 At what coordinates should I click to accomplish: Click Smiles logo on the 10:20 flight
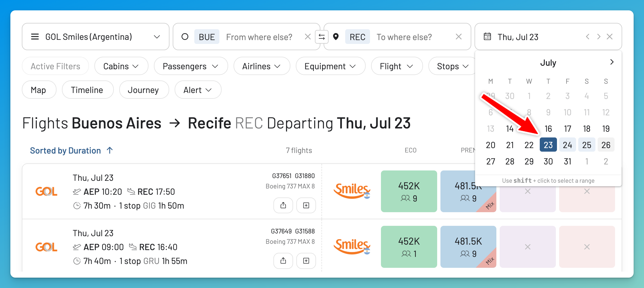pyautogui.click(x=352, y=191)
